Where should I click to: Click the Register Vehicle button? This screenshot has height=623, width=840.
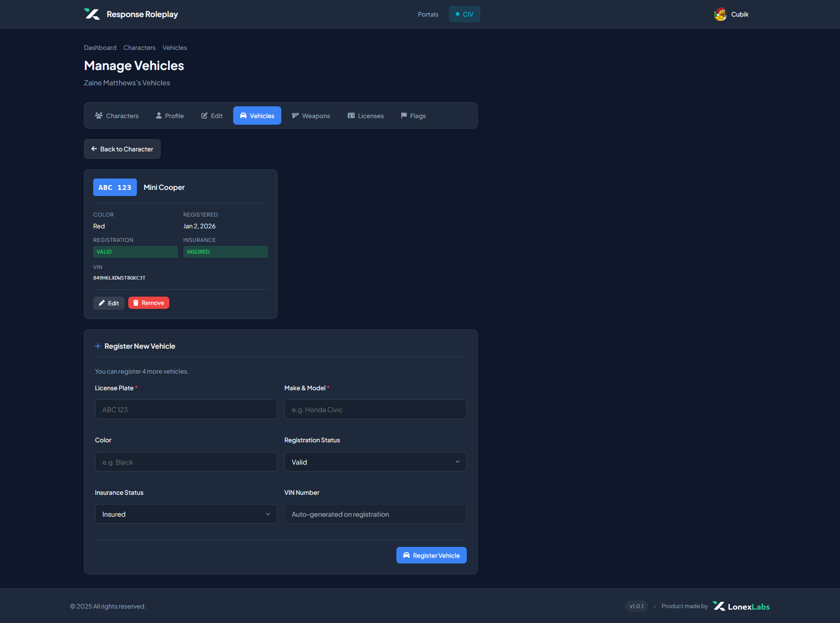click(x=431, y=555)
